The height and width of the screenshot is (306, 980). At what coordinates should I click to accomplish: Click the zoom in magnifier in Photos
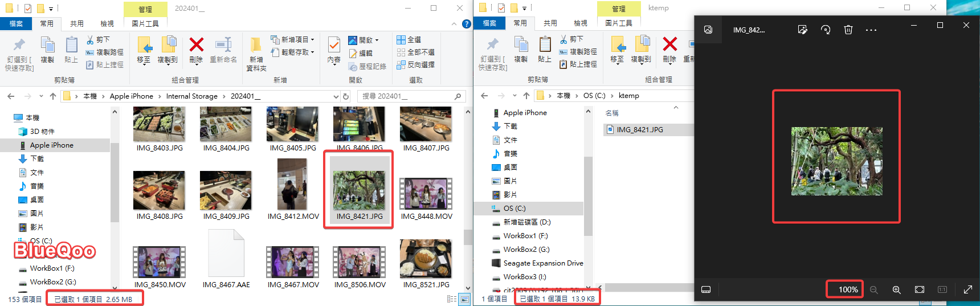[896, 289]
